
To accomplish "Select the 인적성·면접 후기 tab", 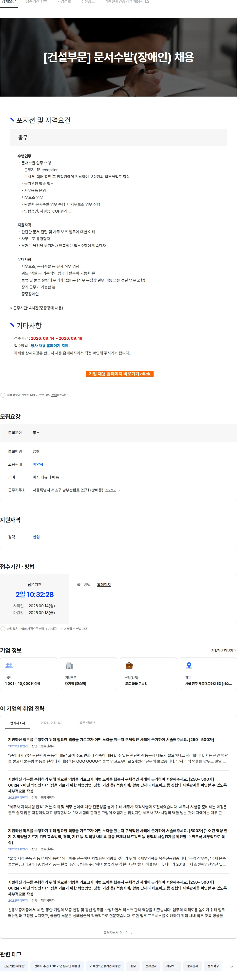I will [52, 723].
